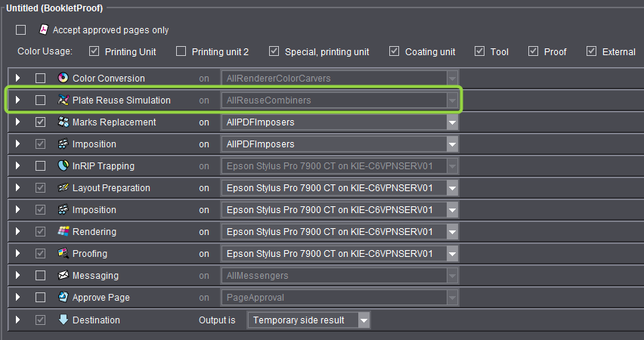Expand the Color Conversion row
The height and width of the screenshot is (340, 644).
click(19, 79)
